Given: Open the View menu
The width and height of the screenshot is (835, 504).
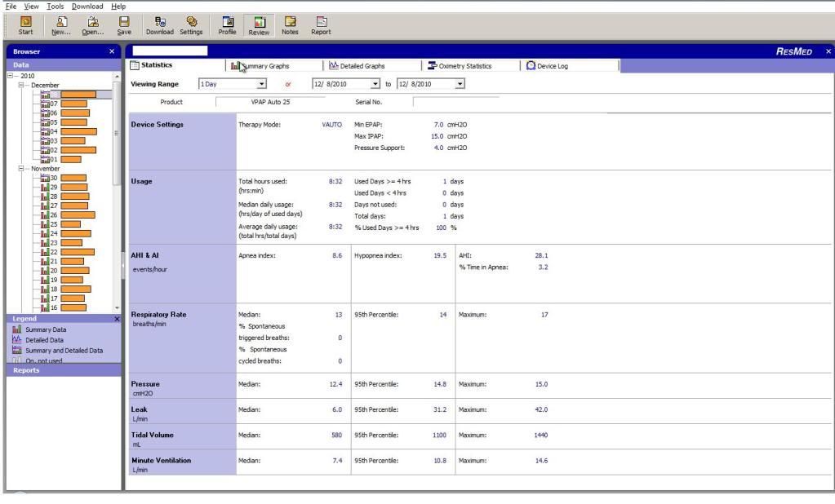Looking at the screenshot, I should point(31,7).
